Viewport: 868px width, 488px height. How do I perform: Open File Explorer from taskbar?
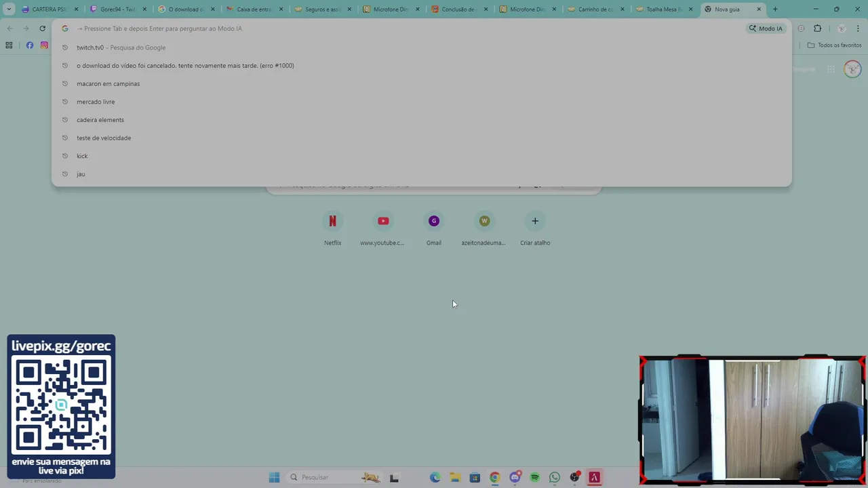(x=455, y=477)
